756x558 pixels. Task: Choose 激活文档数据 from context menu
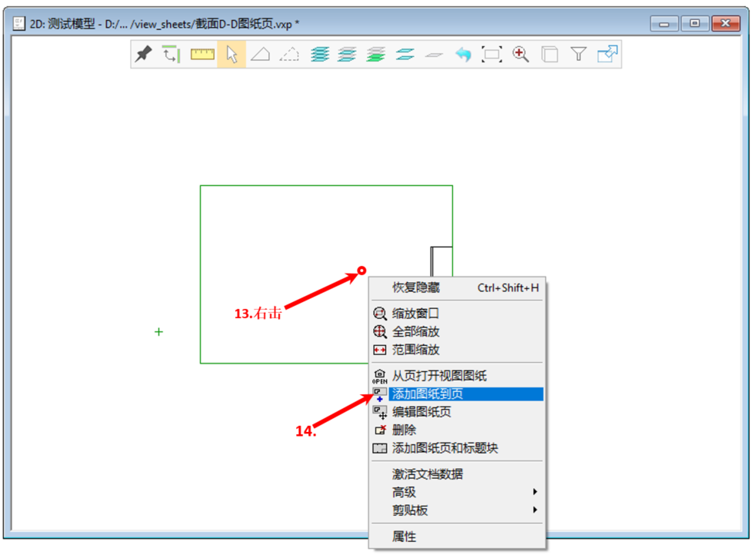pos(457,474)
